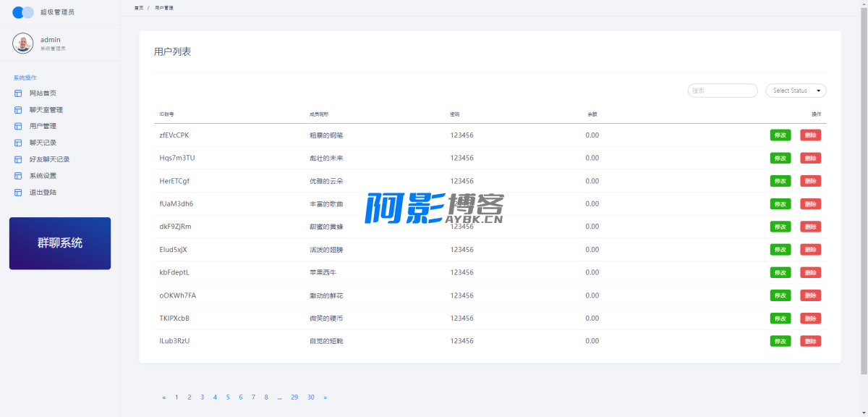Viewport: 868px width, 417px height.
Task: Click the 群聊系统 banner
Action: (x=60, y=243)
